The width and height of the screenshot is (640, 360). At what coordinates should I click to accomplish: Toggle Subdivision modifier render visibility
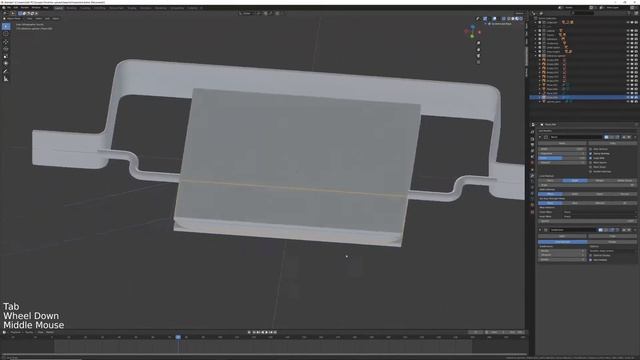(x=600, y=230)
